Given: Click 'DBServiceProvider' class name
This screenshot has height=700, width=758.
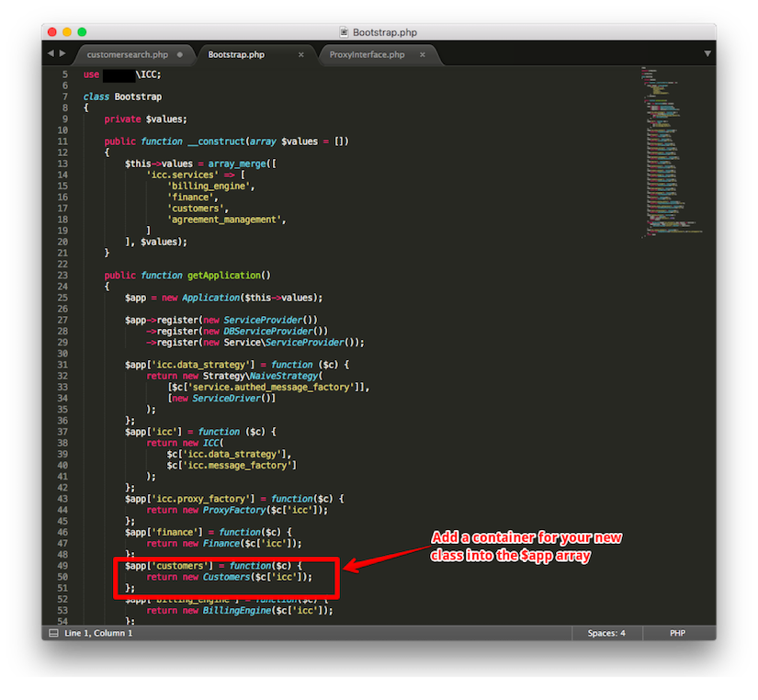Looking at the screenshot, I should pyautogui.click(x=268, y=331).
